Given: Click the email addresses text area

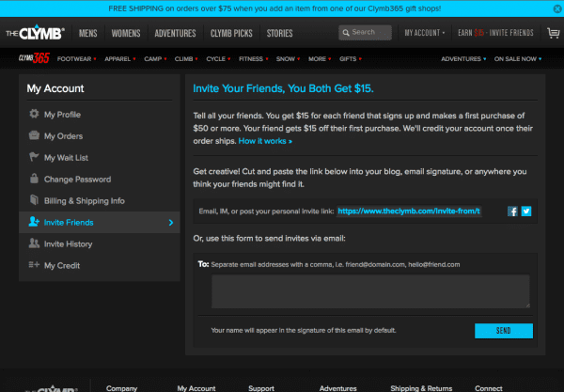Looking at the screenshot, I should click(370, 291).
